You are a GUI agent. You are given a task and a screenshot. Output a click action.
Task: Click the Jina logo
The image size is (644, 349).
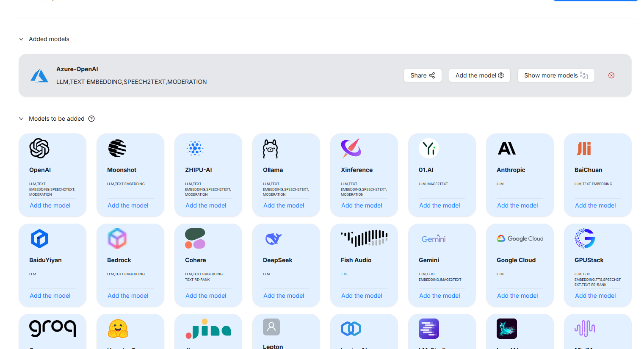pyautogui.click(x=208, y=329)
